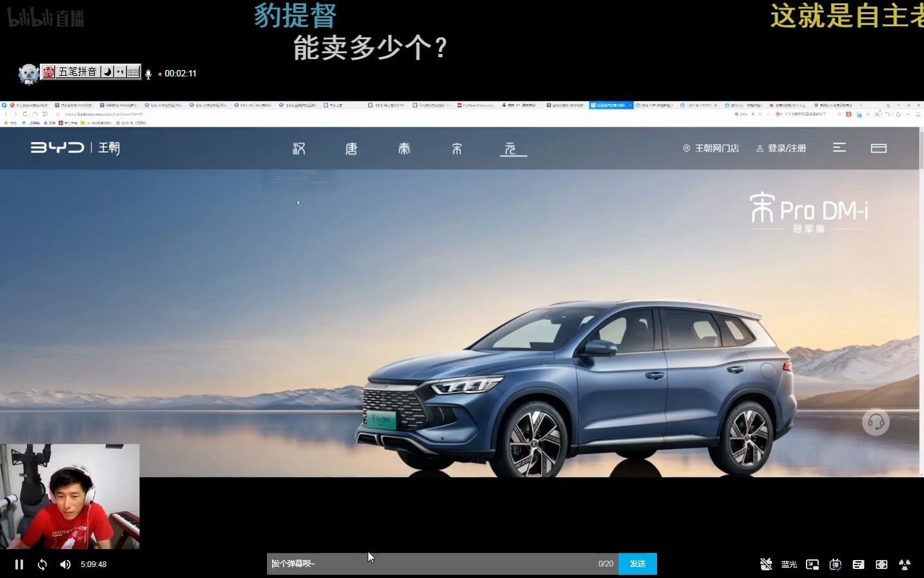The image size is (924, 578).
Task: Open 王朝网门店 store locator link
Action: click(x=711, y=148)
